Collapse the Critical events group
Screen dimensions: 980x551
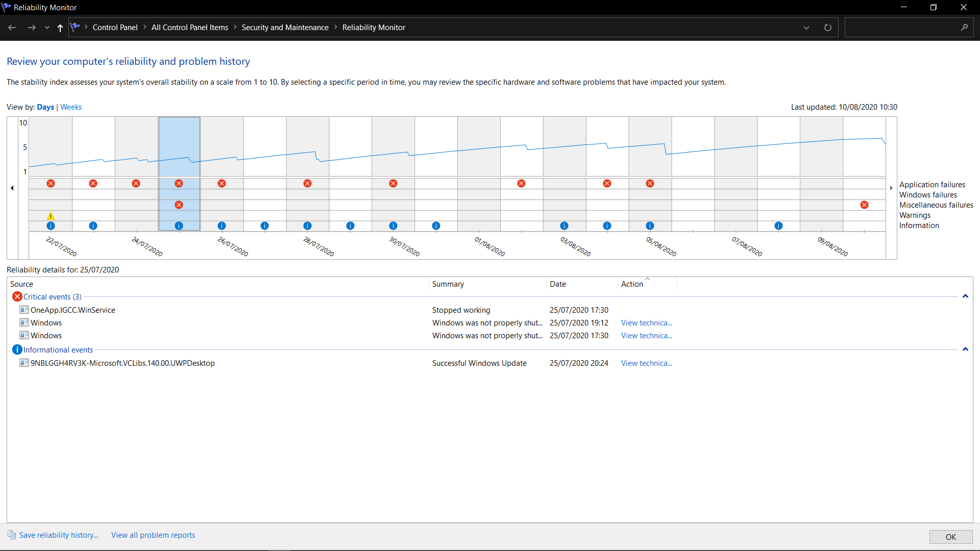pyautogui.click(x=965, y=296)
